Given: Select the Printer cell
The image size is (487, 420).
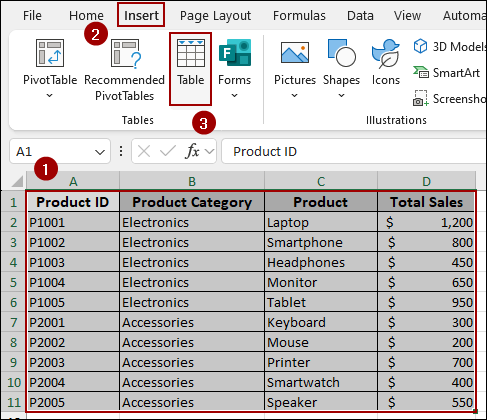Looking at the screenshot, I should pyautogui.click(x=321, y=362).
